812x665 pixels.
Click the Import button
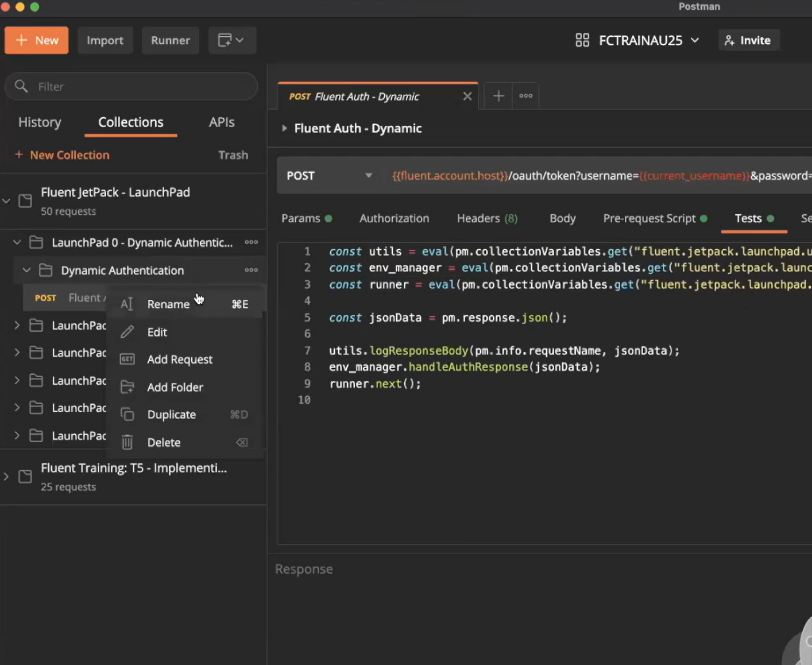pos(105,40)
